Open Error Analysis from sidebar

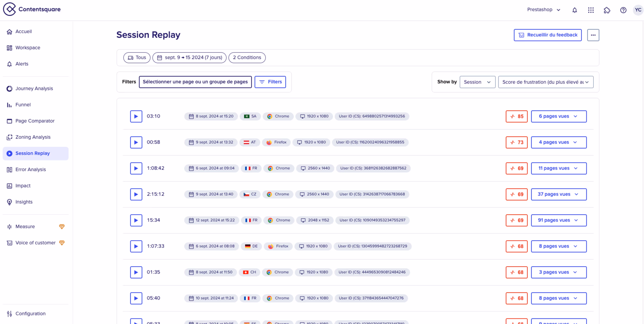click(30, 169)
